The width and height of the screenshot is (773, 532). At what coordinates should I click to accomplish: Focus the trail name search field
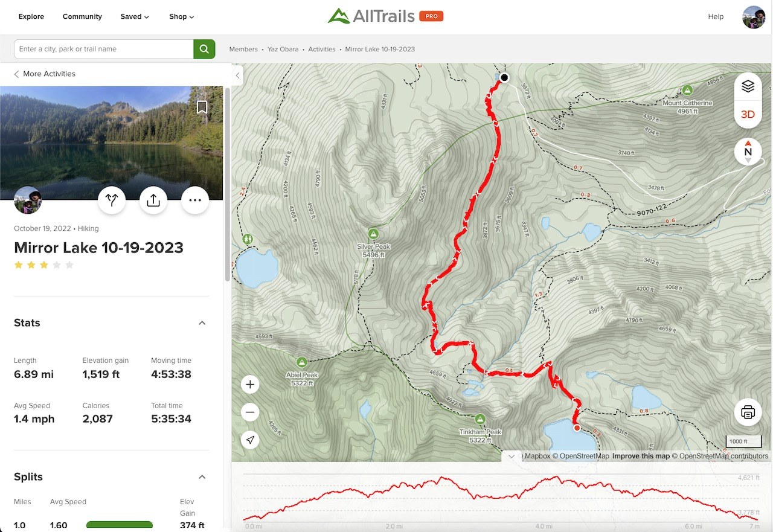103,49
